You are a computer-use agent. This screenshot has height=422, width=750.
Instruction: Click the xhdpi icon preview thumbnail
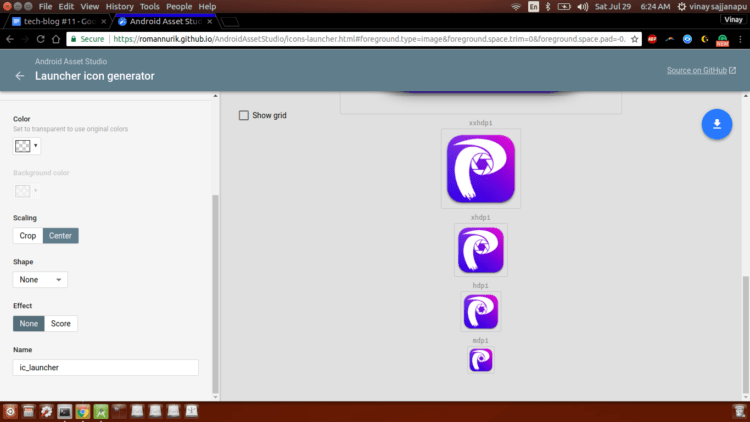pos(481,250)
